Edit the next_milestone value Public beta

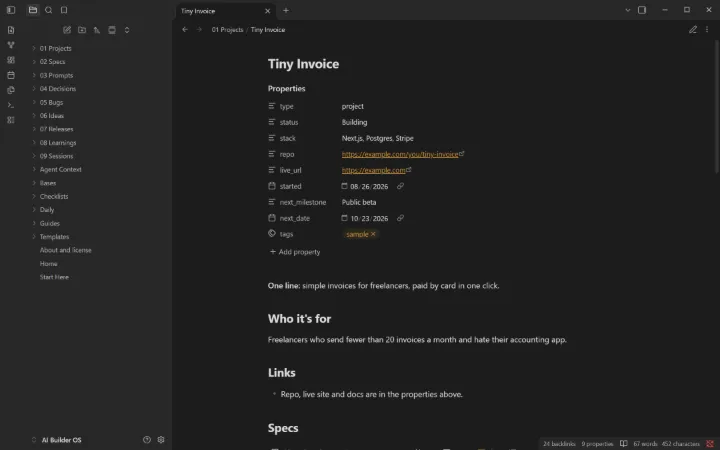tap(359, 202)
